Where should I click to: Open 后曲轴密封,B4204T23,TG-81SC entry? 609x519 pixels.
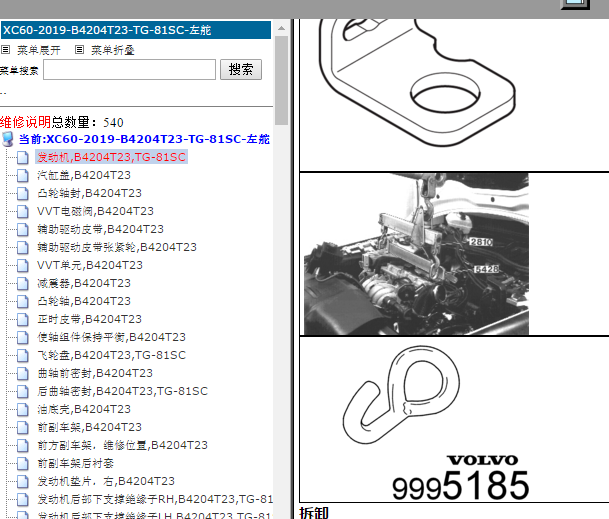(122, 391)
